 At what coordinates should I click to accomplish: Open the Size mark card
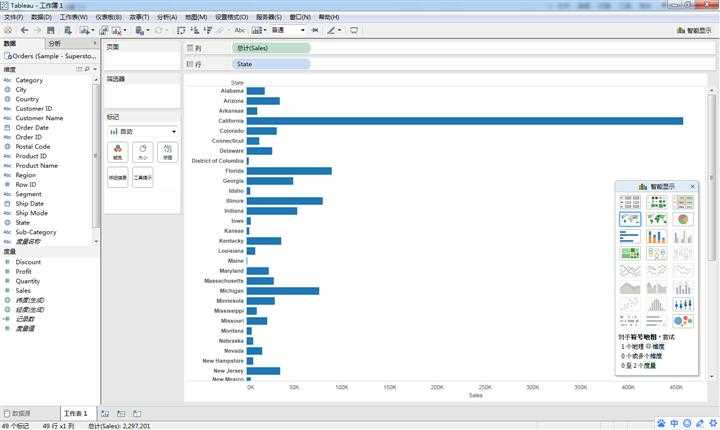(143, 152)
